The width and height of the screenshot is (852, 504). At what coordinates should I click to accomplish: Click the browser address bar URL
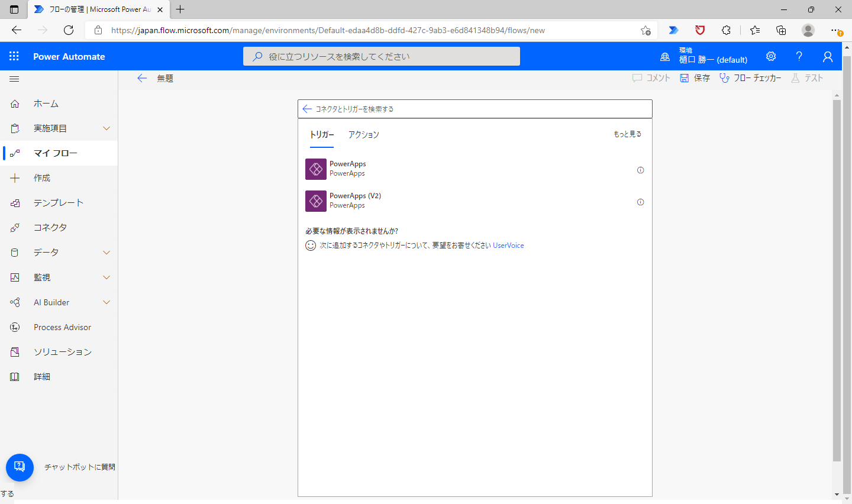pyautogui.click(x=328, y=30)
